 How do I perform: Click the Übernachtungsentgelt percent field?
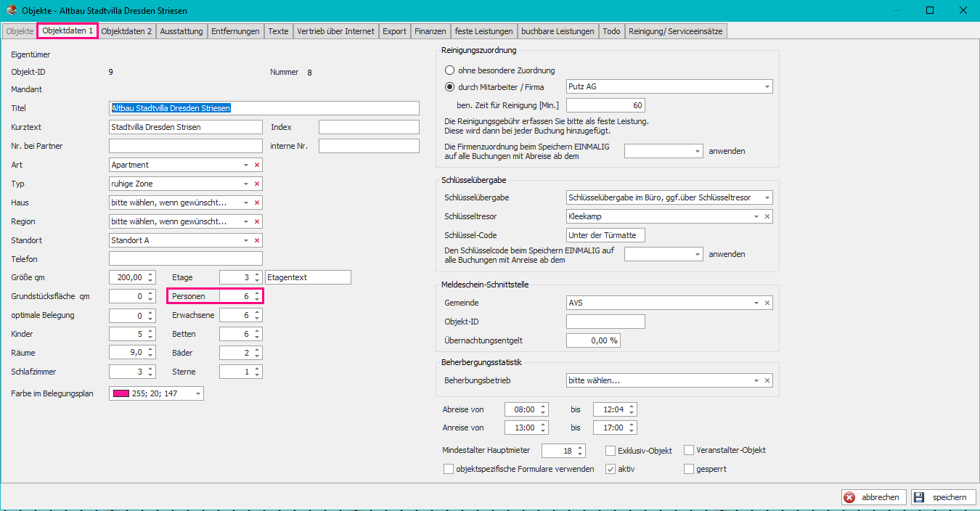[x=593, y=340]
